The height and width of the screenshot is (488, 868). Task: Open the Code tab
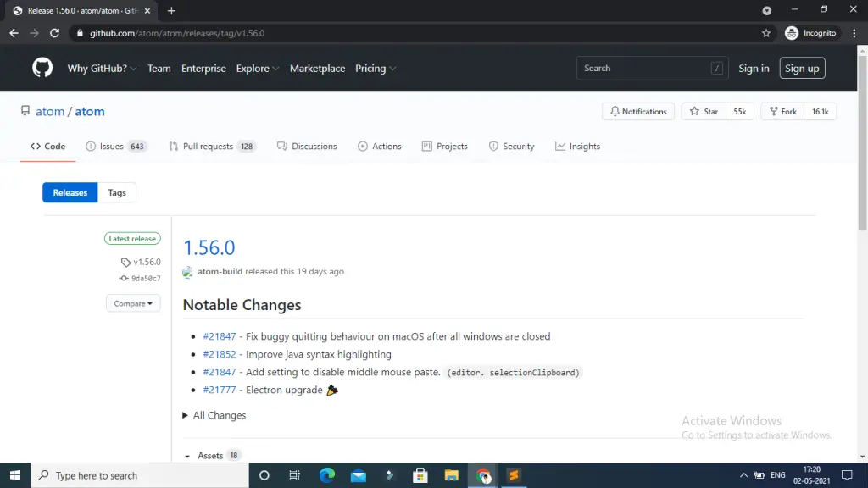coord(47,146)
